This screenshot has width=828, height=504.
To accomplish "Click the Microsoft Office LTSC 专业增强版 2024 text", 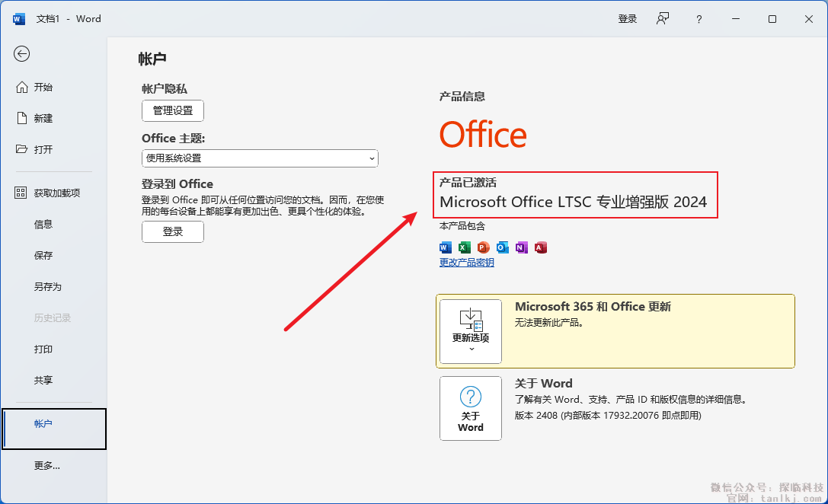I will click(573, 202).
